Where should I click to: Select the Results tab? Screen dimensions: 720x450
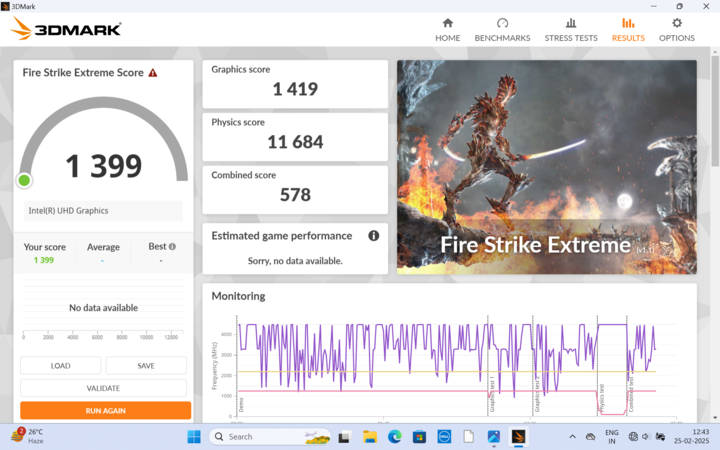coord(628,30)
